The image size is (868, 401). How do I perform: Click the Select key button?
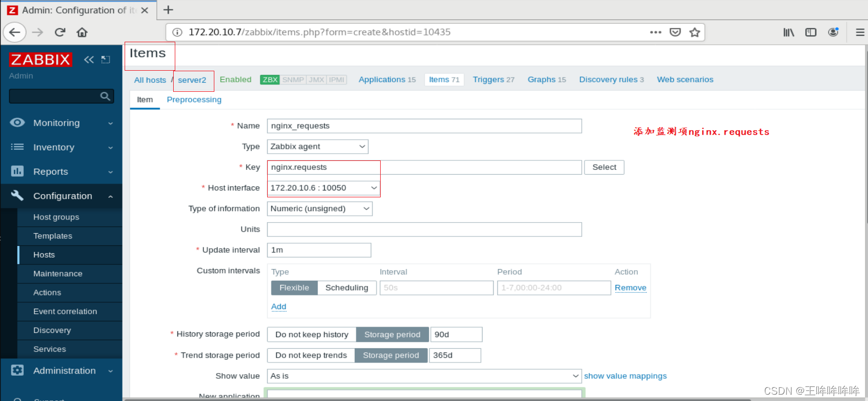point(604,167)
